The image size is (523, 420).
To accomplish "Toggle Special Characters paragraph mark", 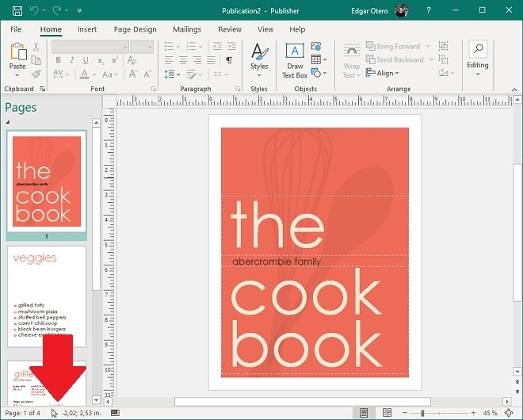I will click(229, 60).
